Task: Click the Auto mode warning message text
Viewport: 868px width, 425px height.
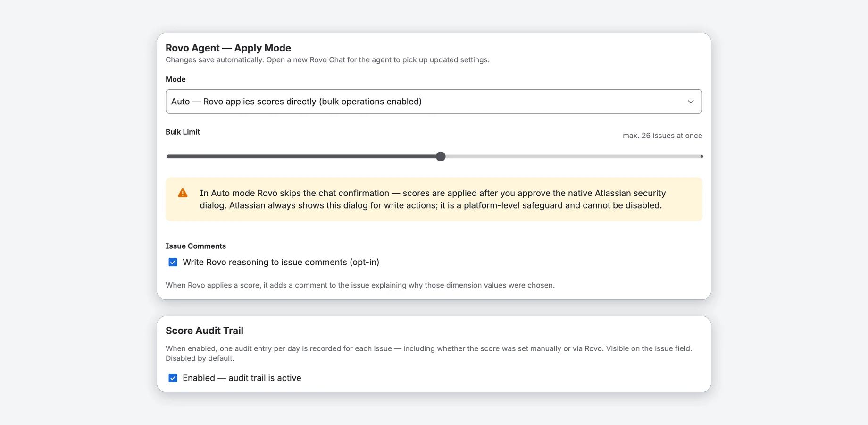Action: click(x=433, y=199)
